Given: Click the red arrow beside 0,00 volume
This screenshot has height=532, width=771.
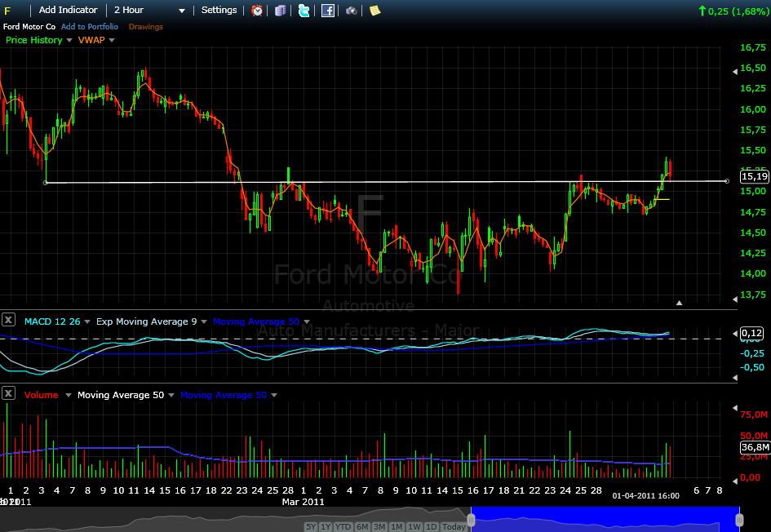Looking at the screenshot, I should [735, 480].
